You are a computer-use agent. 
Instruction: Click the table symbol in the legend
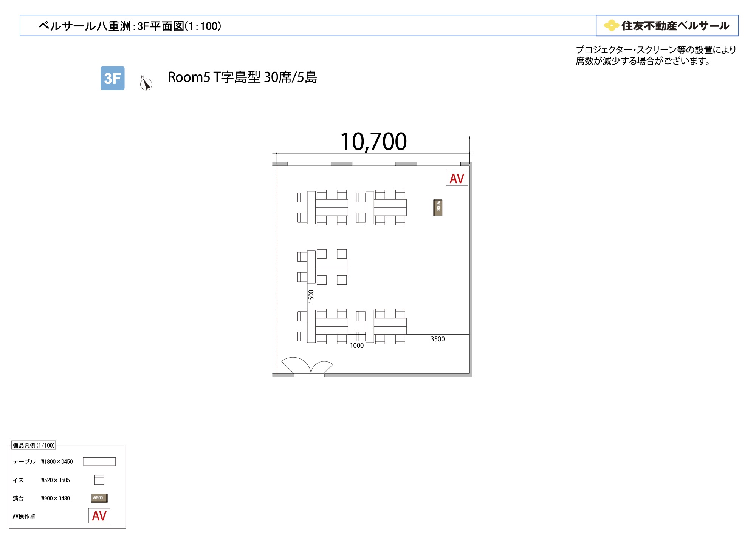click(x=99, y=461)
